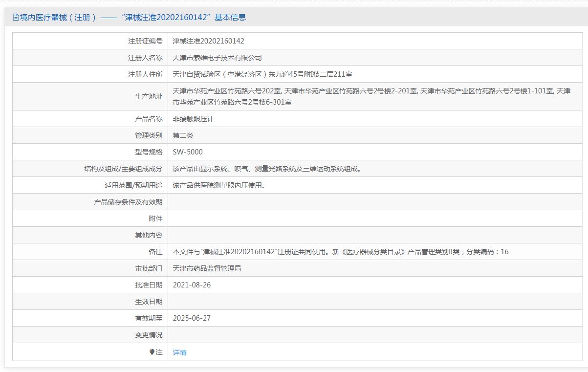
Task: Click the 注册人住所 address value
Action: pyautogui.click(x=262, y=74)
